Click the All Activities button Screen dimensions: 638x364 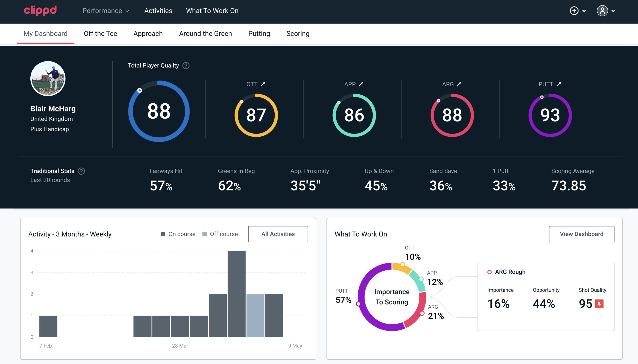click(278, 234)
